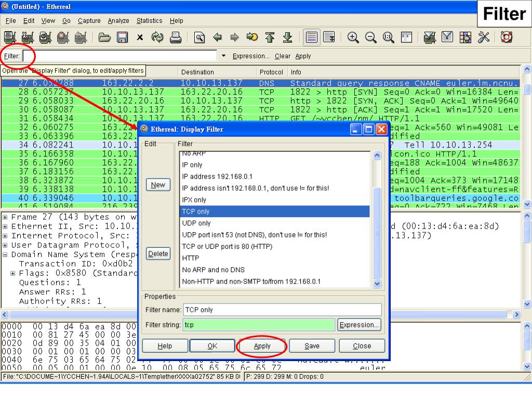Open capture options toolbar icon

pyautogui.click(x=28, y=37)
